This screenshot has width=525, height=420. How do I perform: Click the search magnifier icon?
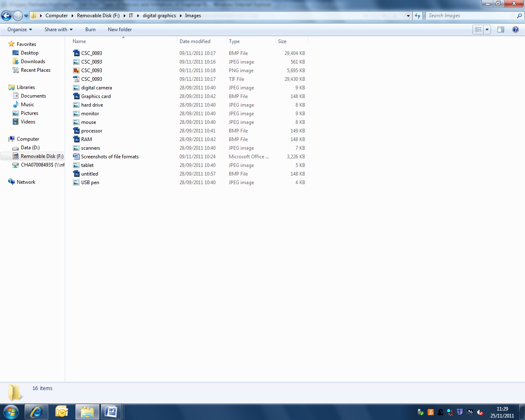click(x=519, y=16)
